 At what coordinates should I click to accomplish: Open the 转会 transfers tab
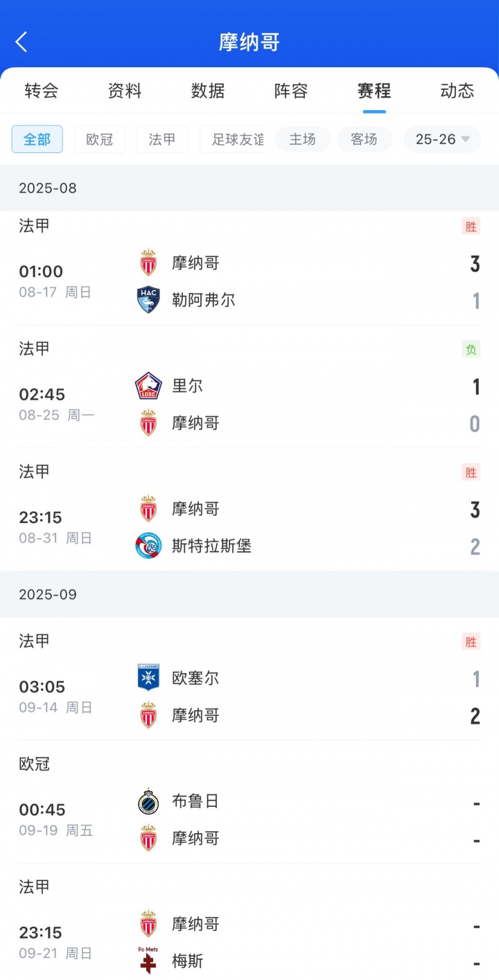click(42, 91)
